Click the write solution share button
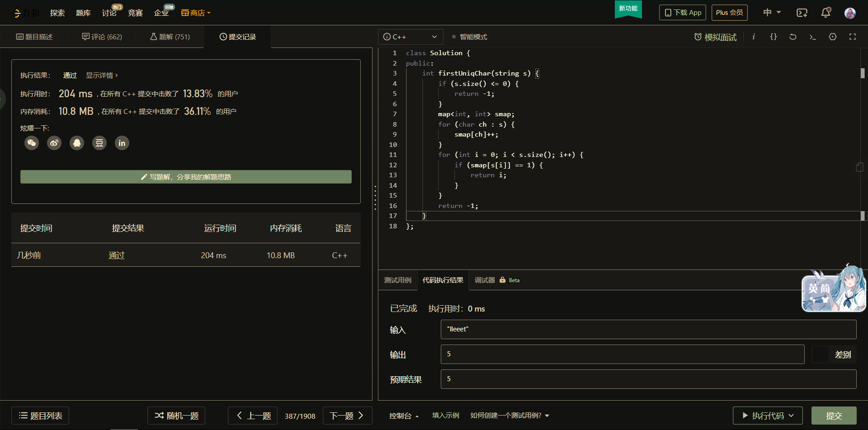This screenshot has height=430, width=868. (x=186, y=177)
